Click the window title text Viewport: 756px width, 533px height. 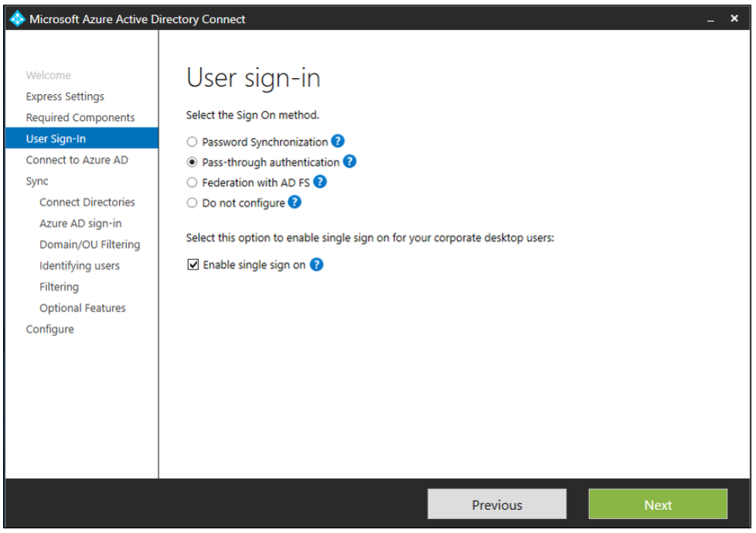(138, 19)
